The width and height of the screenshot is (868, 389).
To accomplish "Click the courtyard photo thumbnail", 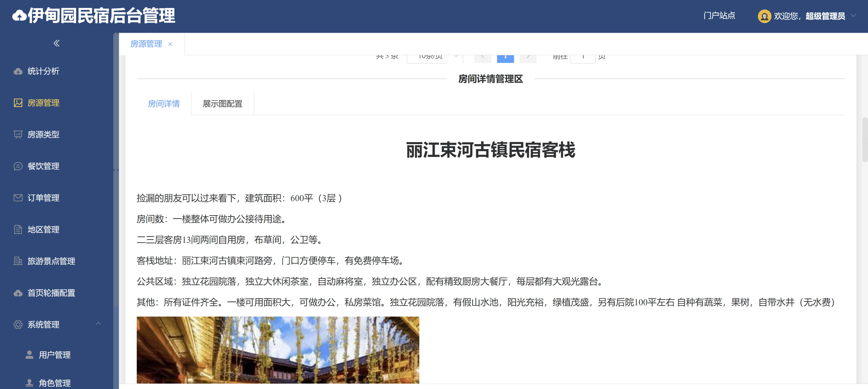I will tap(278, 350).
